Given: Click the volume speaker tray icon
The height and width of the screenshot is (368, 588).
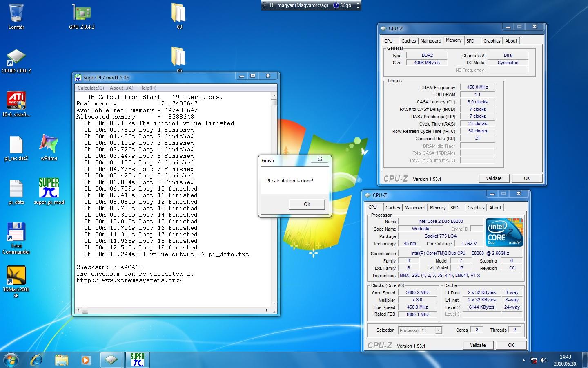Looking at the screenshot, I should pyautogui.click(x=543, y=360).
